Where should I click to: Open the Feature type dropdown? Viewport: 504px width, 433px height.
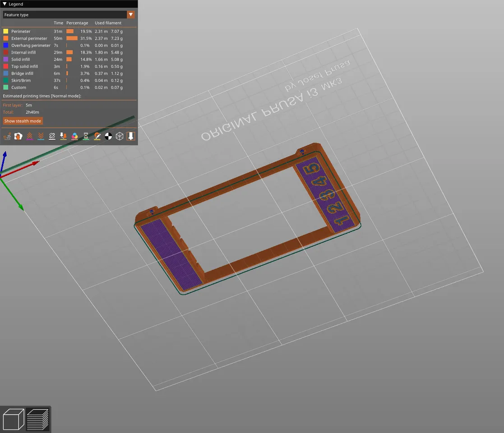pyautogui.click(x=131, y=14)
